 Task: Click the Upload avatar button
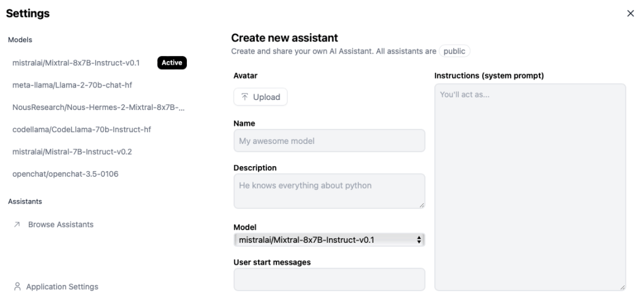[x=261, y=97]
